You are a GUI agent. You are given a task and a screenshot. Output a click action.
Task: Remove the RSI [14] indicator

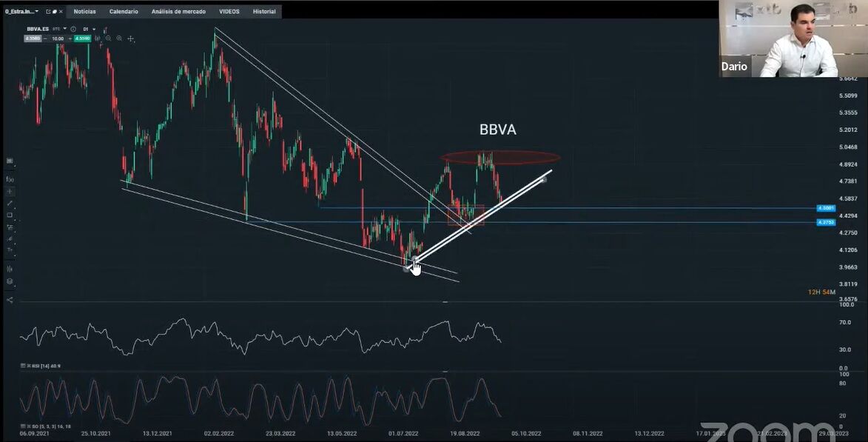coord(29,366)
